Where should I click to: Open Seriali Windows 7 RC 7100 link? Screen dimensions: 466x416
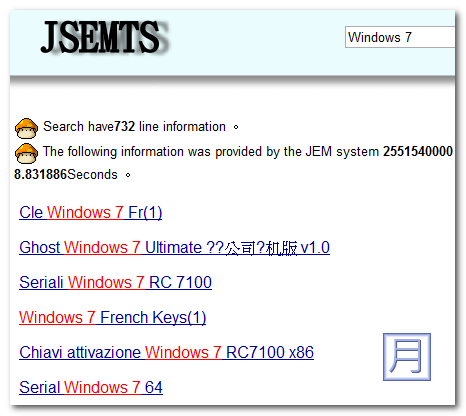point(115,283)
